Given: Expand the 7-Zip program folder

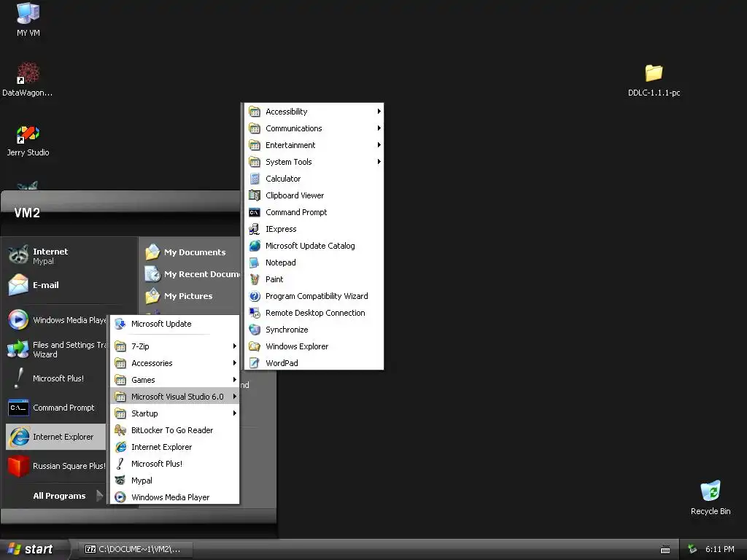Looking at the screenshot, I should pyautogui.click(x=175, y=346).
